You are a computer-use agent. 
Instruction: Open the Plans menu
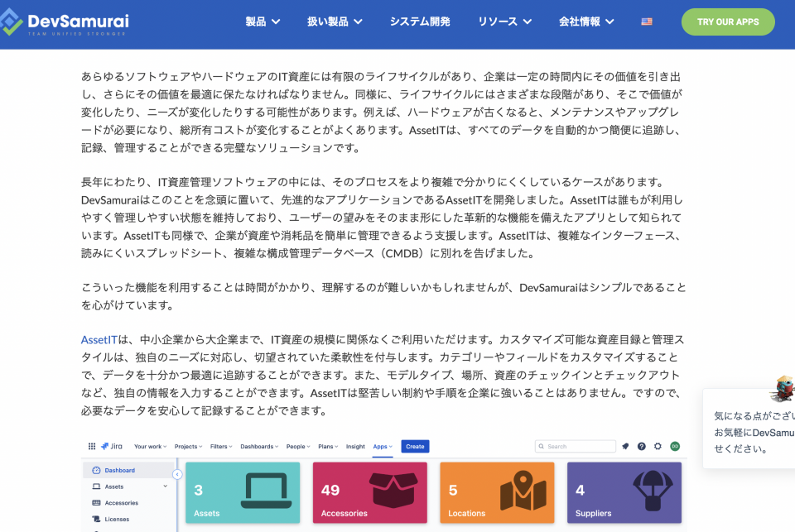click(x=328, y=447)
